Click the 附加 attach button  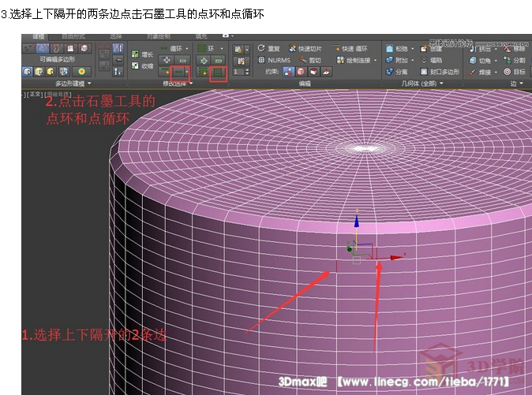(396, 60)
